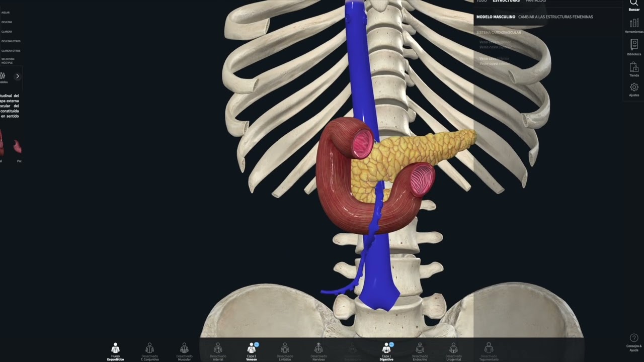The image size is (644, 362).
Task: Activate the Muscular system layer
Action: pos(184,351)
